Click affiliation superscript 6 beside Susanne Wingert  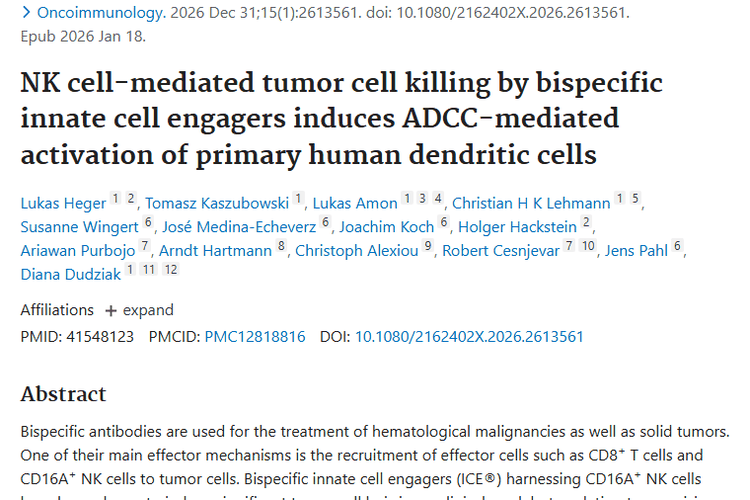pos(149,223)
